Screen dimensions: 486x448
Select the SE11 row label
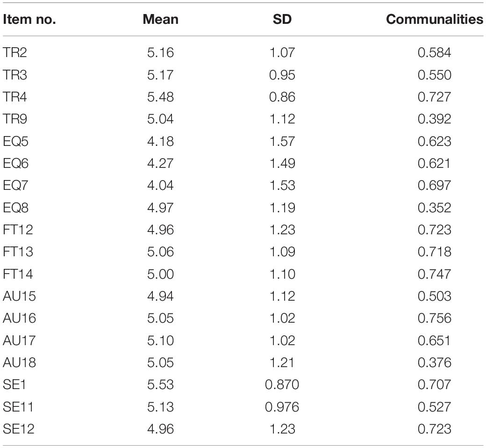(x=18, y=407)
